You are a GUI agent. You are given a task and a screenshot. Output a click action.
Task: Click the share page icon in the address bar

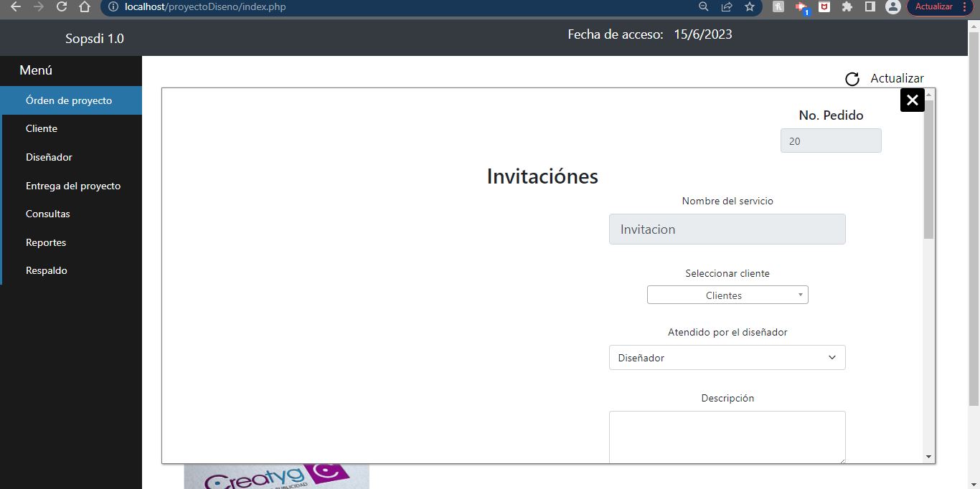(727, 7)
